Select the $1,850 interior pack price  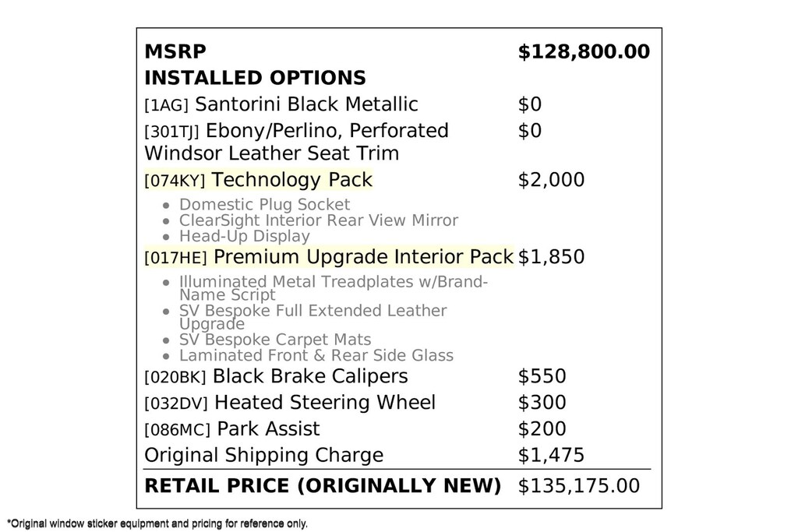click(551, 257)
